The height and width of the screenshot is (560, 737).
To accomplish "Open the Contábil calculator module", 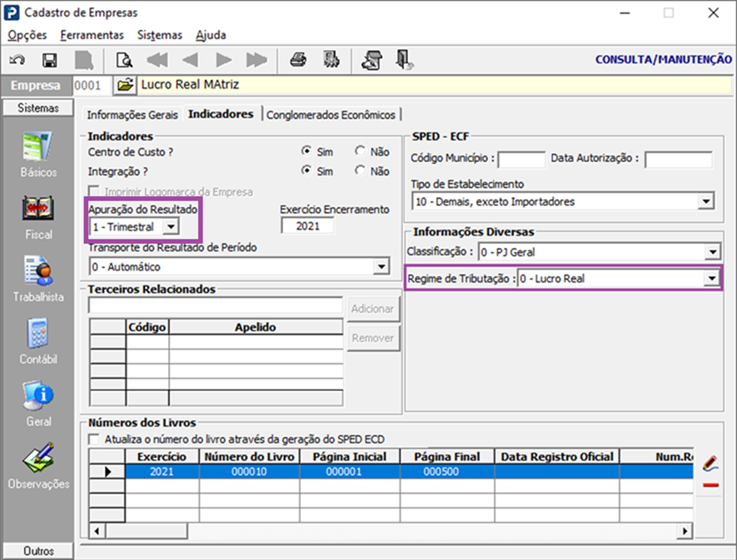I will pyautogui.click(x=38, y=341).
